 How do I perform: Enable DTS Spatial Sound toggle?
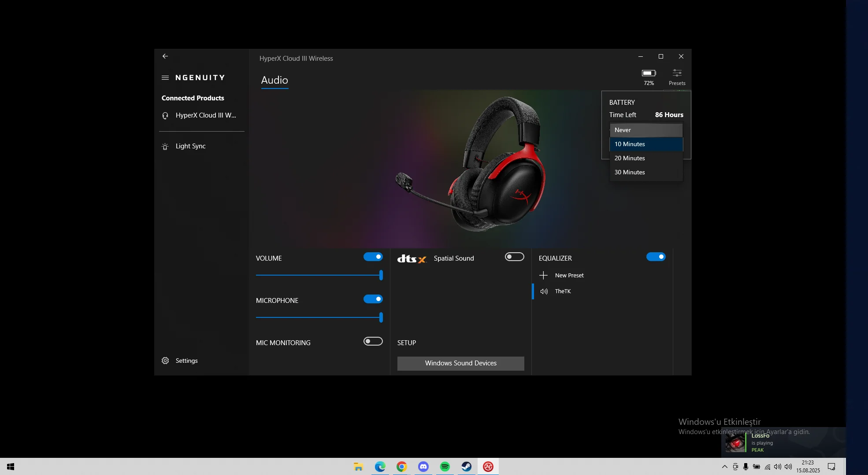pyautogui.click(x=515, y=257)
